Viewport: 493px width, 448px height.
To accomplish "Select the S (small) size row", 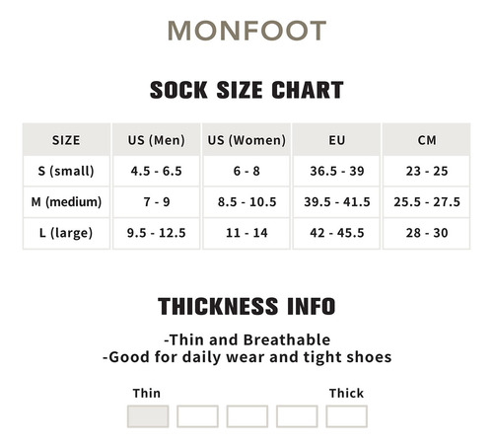I will point(246,171).
